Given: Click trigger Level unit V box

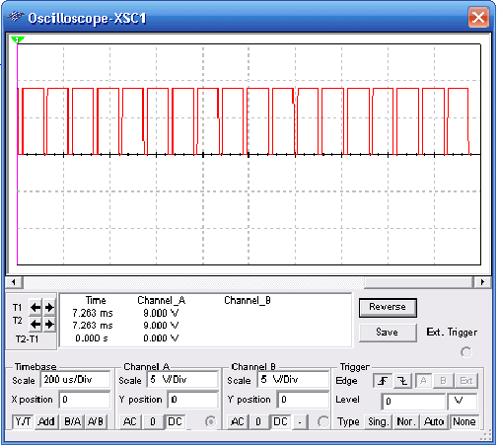Looking at the screenshot, I should 462,401.
